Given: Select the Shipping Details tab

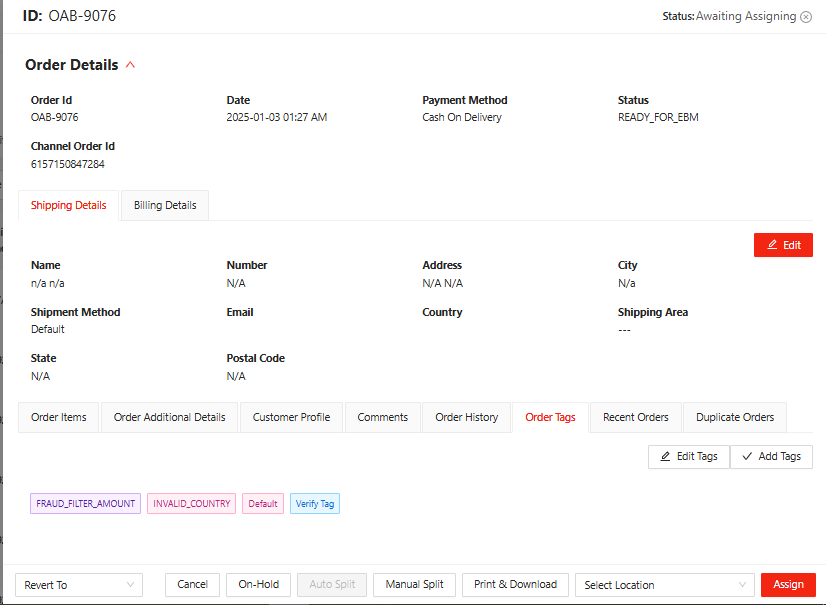Looking at the screenshot, I should click(68, 206).
